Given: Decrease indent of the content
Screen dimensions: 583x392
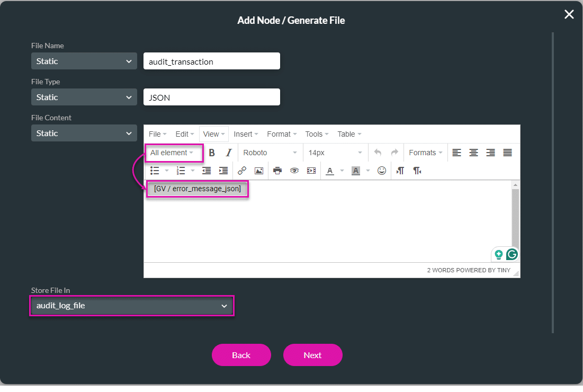Looking at the screenshot, I should (206, 170).
